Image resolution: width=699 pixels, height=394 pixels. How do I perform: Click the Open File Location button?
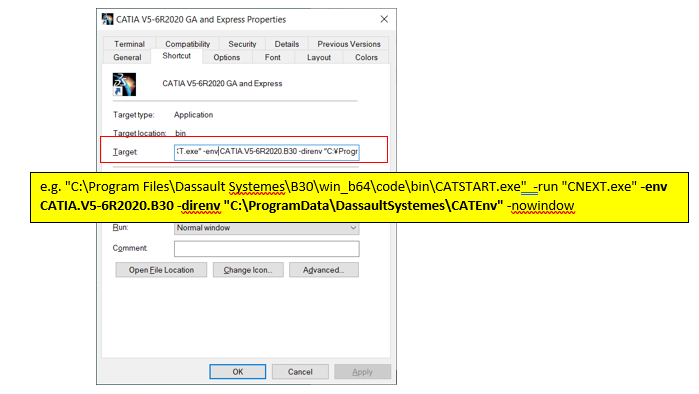click(161, 270)
